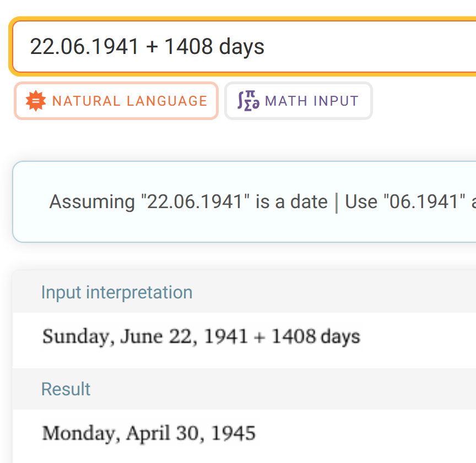Click the "MATH INPUT" label text
The width and height of the screenshot is (476, 463).
(x=312, y=101)
